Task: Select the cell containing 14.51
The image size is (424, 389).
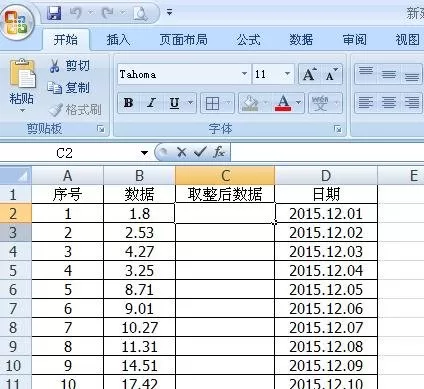Action: tap(140, 365)
